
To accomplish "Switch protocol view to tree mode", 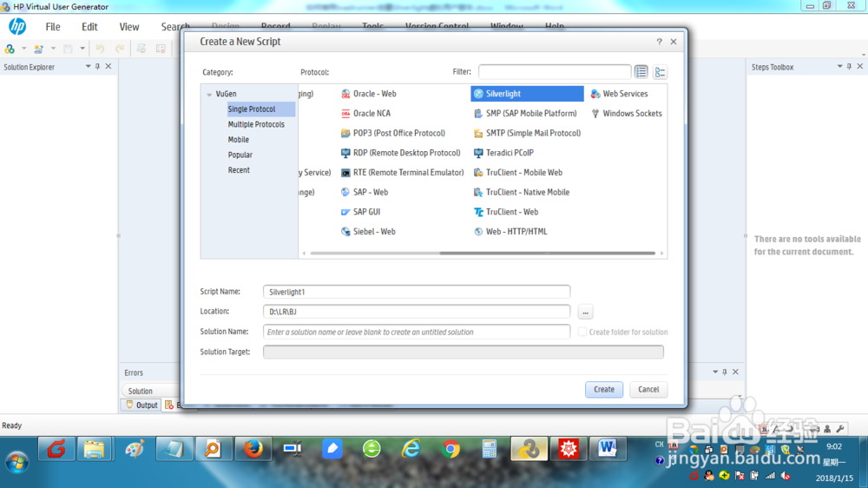I will coord(660,72).
